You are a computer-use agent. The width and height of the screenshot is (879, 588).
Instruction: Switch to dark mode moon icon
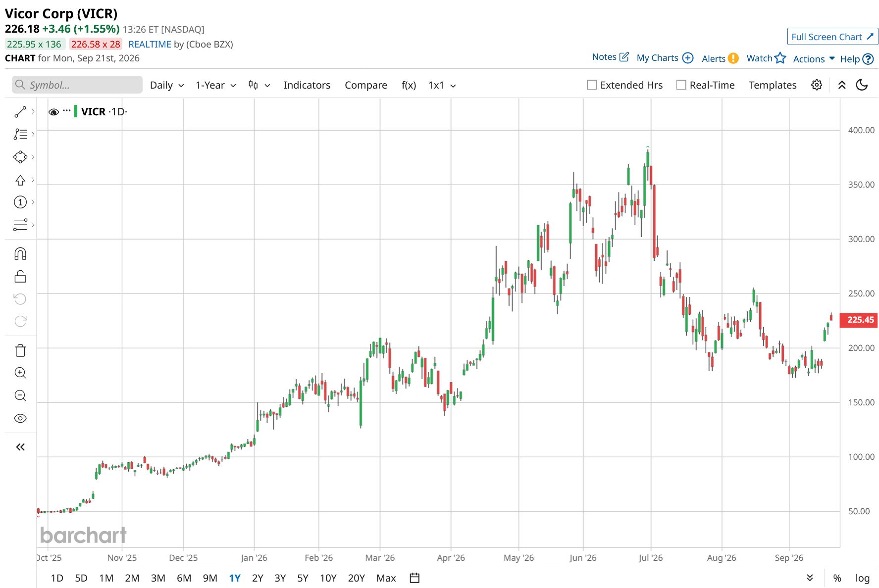point(862,85)
